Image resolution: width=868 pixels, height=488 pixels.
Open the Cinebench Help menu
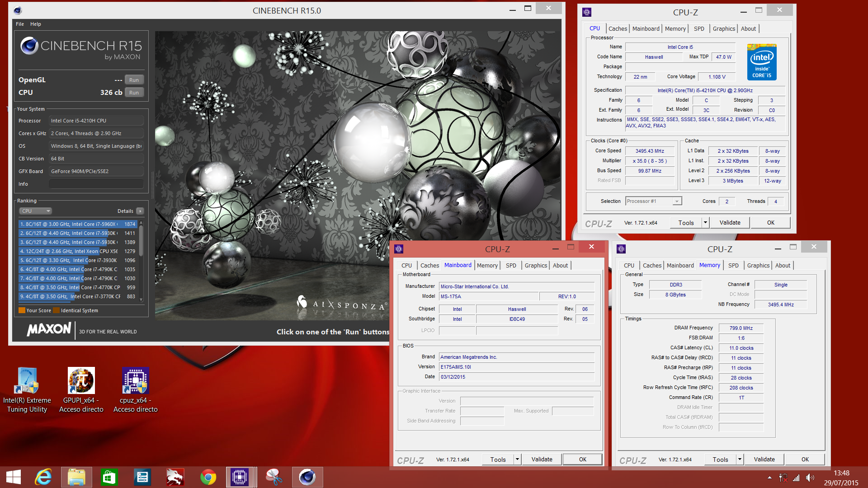tap(36, 24)
